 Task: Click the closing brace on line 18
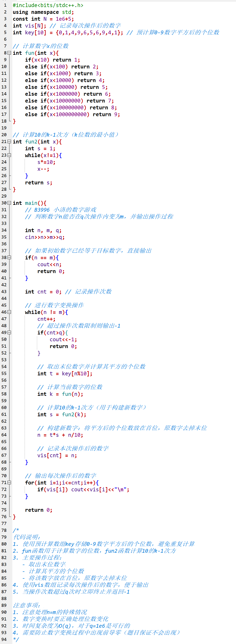(14, 121)
